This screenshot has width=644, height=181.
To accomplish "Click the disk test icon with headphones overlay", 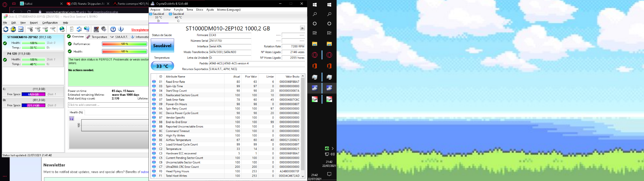I will [x=30, y=29].
